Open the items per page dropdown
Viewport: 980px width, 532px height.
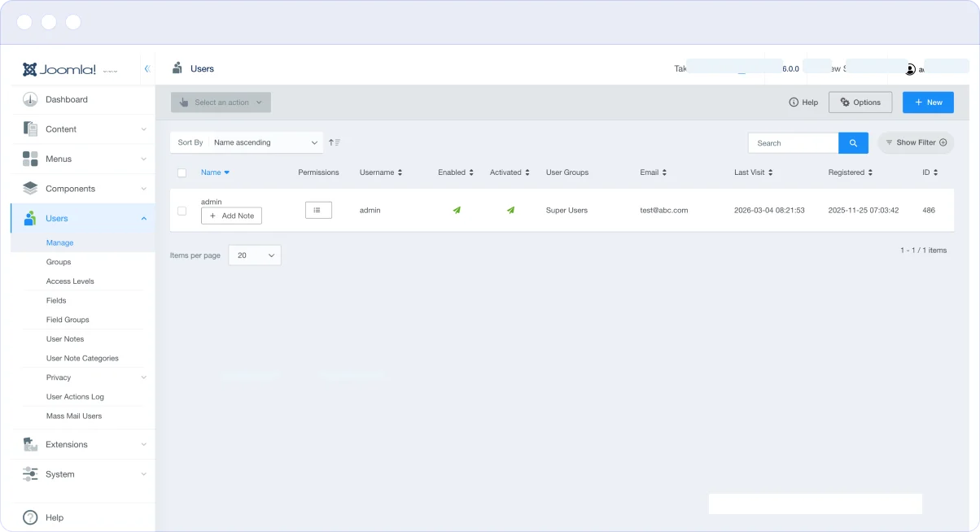tap(255, 255)
